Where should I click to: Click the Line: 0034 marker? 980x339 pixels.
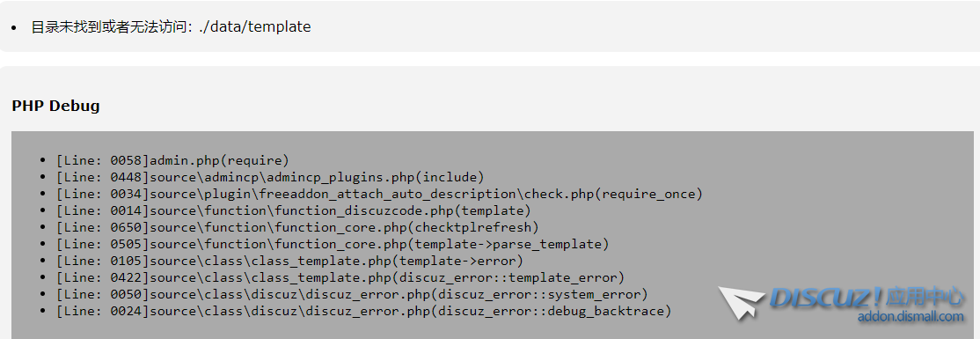(103, 194)
